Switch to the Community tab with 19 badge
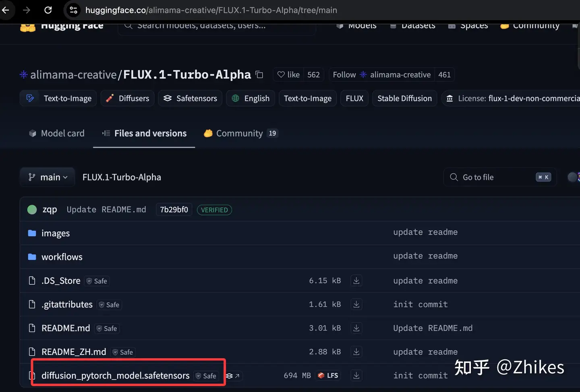 tap(241, 133)
